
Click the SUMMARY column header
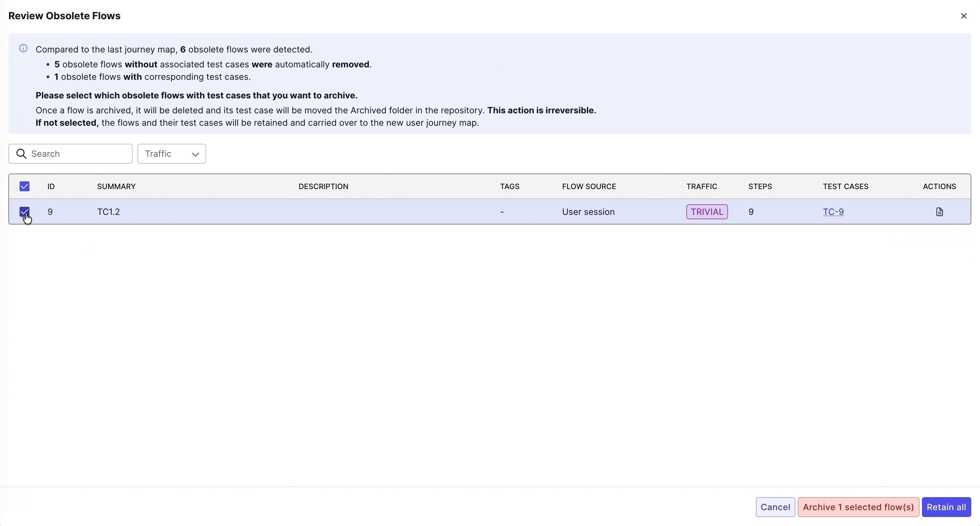point(116,187)
